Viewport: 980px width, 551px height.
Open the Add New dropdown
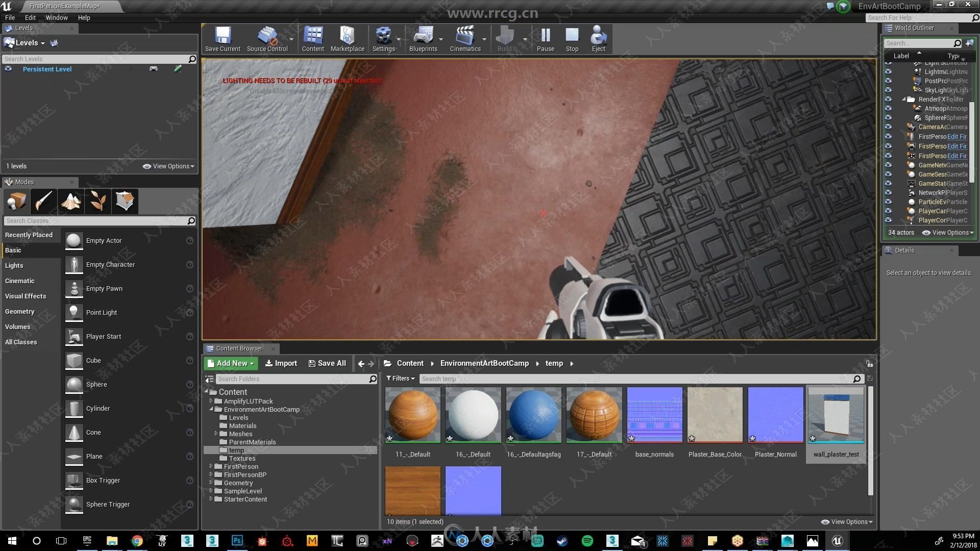pyautogui.click(x=231, y=363)
